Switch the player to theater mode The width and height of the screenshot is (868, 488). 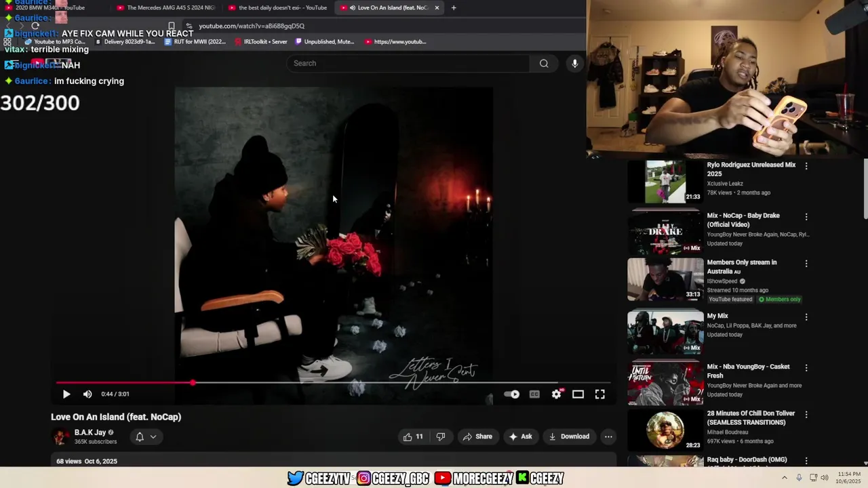tap(578, 394)
